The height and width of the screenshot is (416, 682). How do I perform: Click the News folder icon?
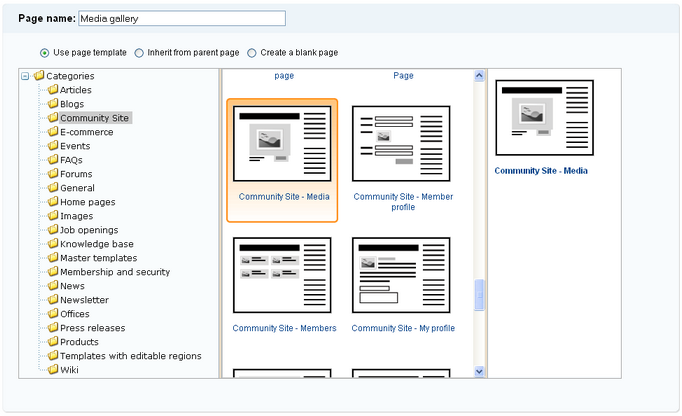pos(53,285)
